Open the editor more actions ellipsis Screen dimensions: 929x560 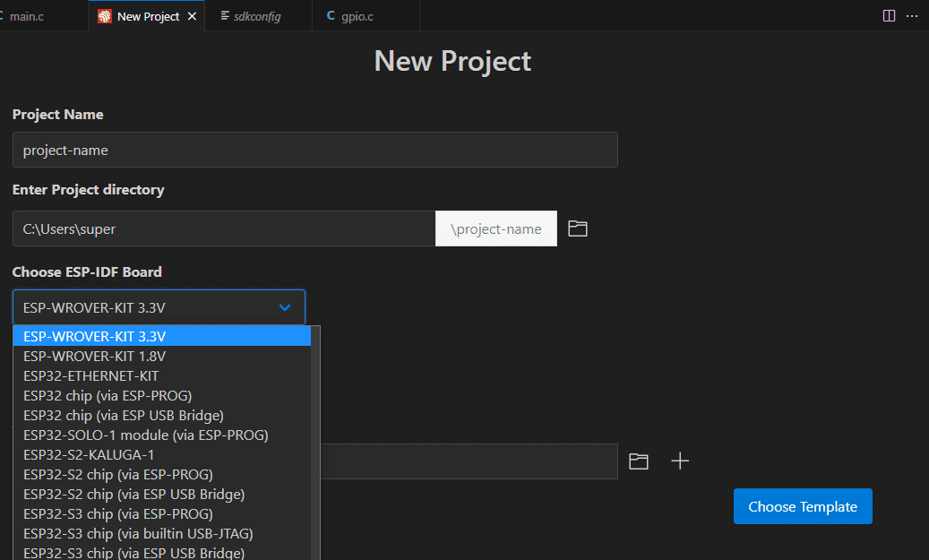click(912, 16)
